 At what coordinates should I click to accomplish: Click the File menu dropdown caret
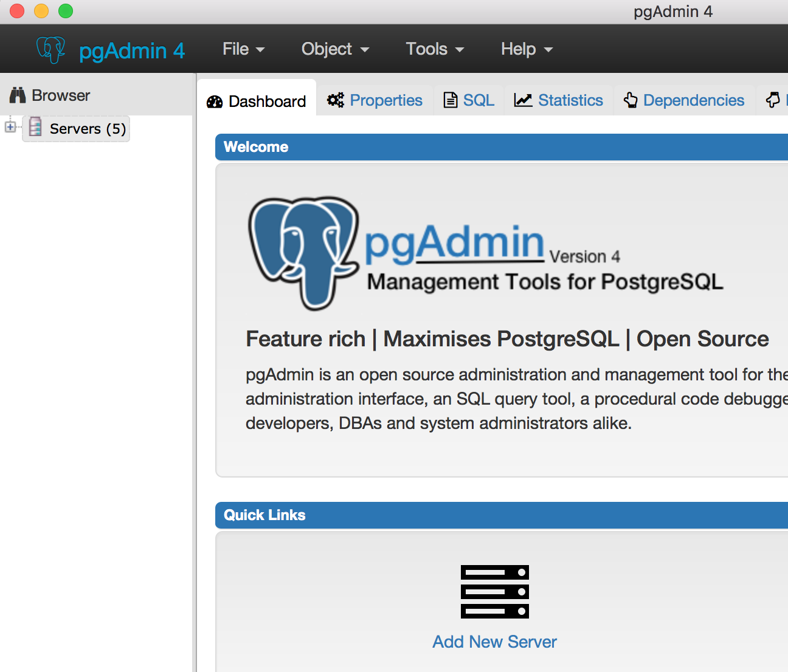(x=260, y=50)
